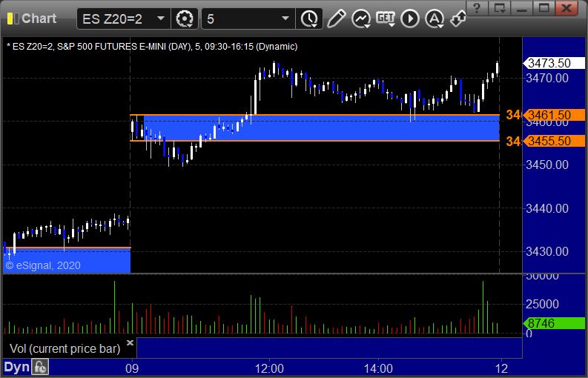Expand the ES Z20=2 symbol dropdown
This screenshot has height=378, width=588.
coord(160,19)
